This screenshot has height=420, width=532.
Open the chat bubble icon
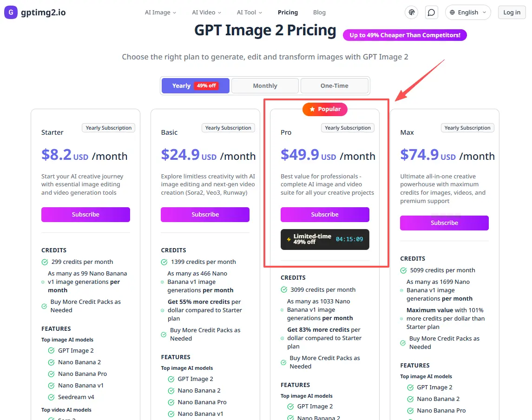click(x=431, y=12)
